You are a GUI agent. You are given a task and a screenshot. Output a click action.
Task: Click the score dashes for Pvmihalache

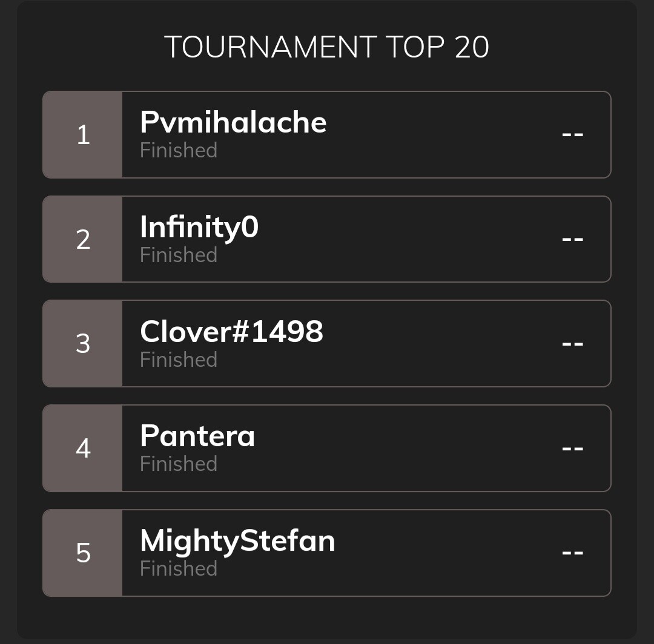tap(572, 134)
